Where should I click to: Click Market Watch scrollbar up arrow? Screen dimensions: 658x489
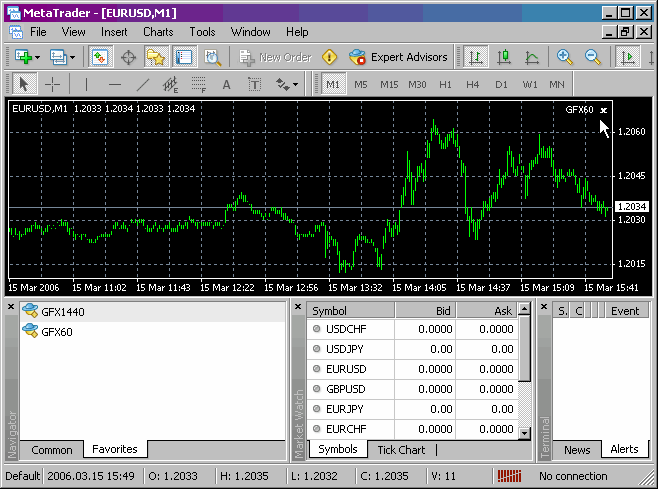pos(525,310)
